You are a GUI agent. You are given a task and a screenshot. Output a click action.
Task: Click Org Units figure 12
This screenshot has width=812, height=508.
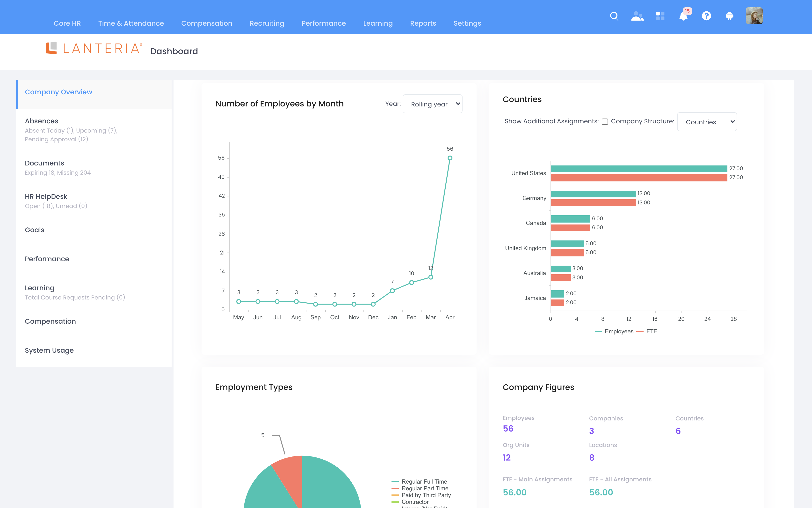507,458
